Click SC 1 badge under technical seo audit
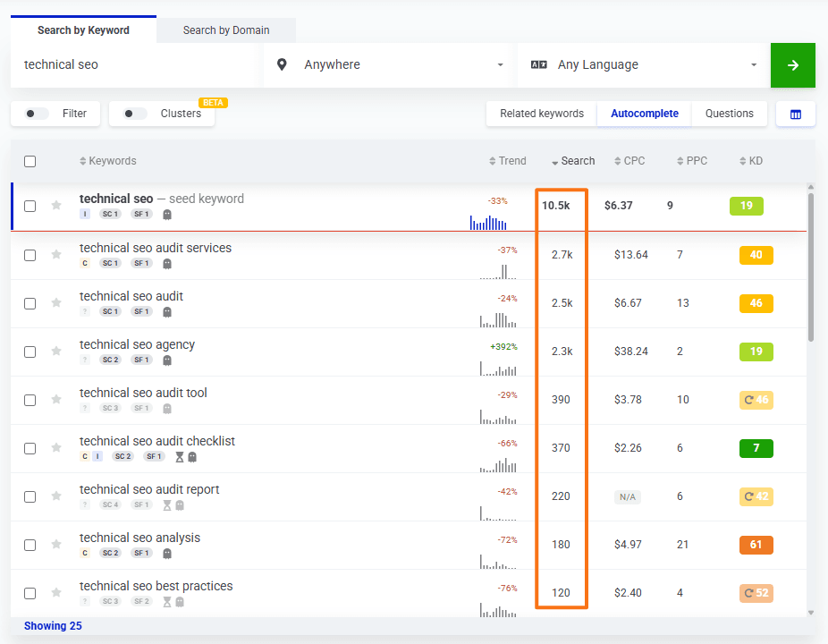The width and height of the screenshot is (828, 644). point(110,311)
